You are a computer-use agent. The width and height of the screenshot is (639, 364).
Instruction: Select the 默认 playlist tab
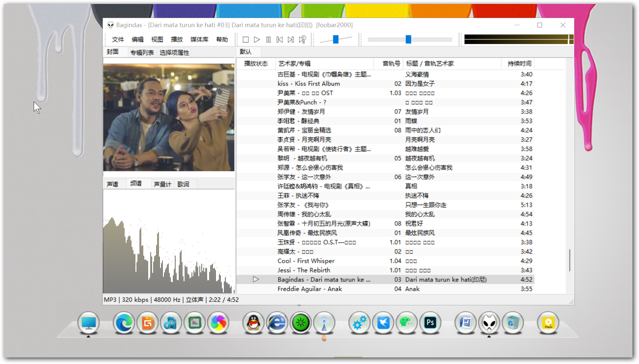(246, 52)
